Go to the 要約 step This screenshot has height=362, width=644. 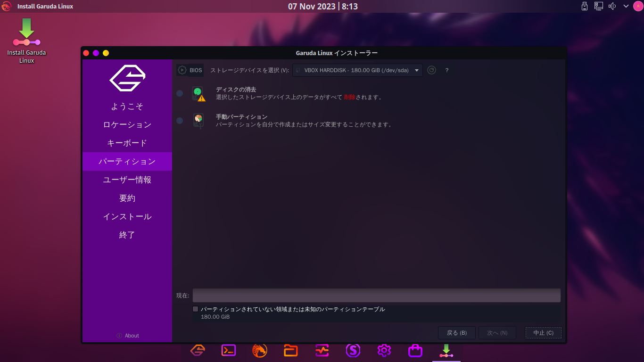tap(127, 198)
